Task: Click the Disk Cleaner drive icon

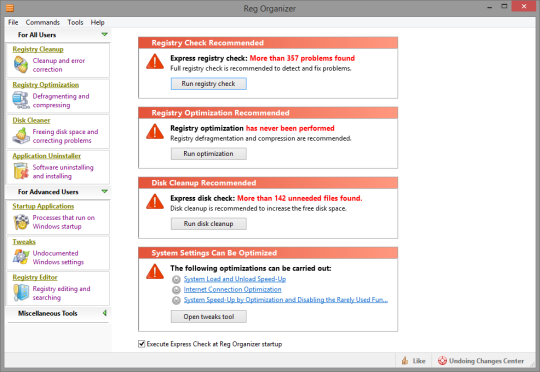Action: point(21,136)
